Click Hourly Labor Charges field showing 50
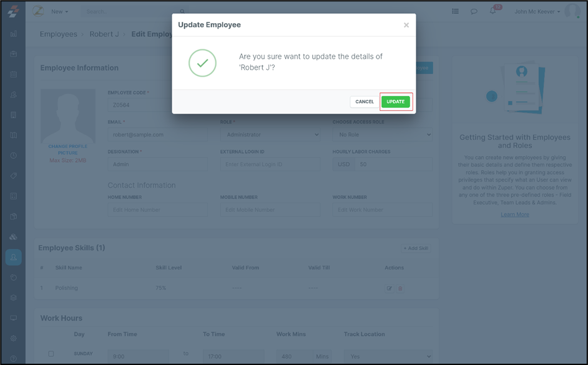 pos(393,164)
